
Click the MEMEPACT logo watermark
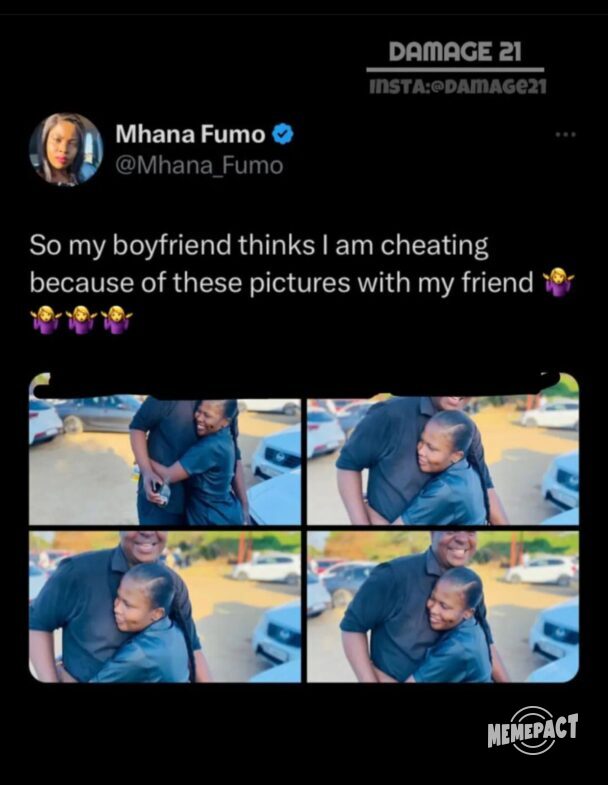532,730
